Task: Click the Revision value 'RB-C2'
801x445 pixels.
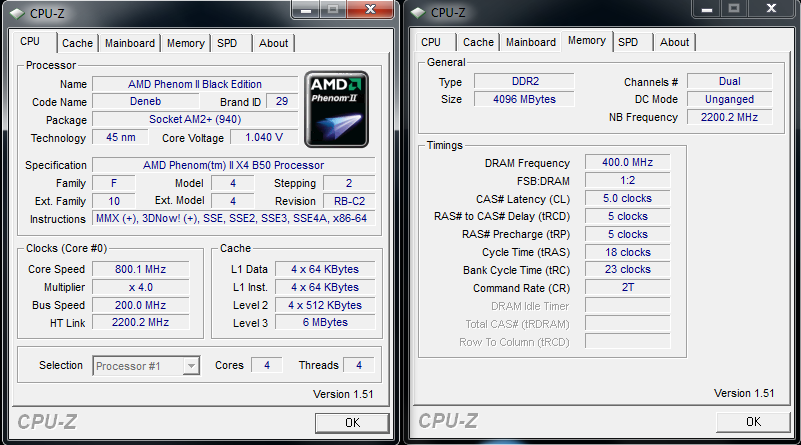Action: click(349, 201)
